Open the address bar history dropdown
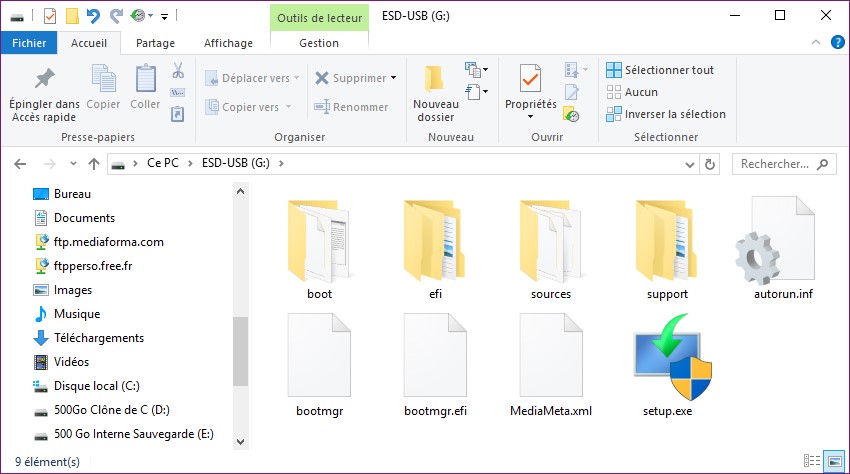The height and width of the screenshot is (474, 850). [689, 164]
